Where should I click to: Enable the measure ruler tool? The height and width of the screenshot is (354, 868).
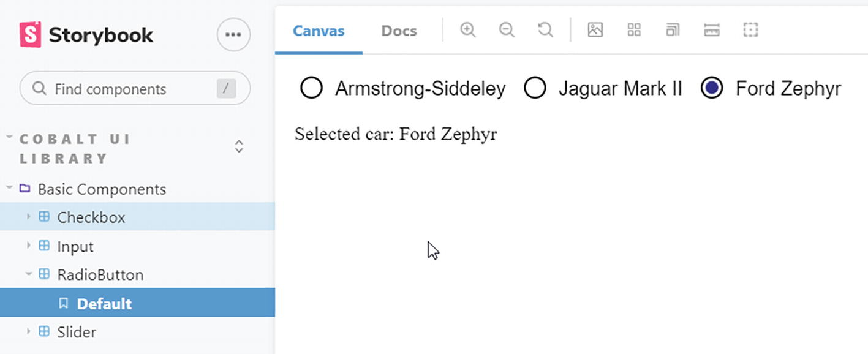pos(711,30)
